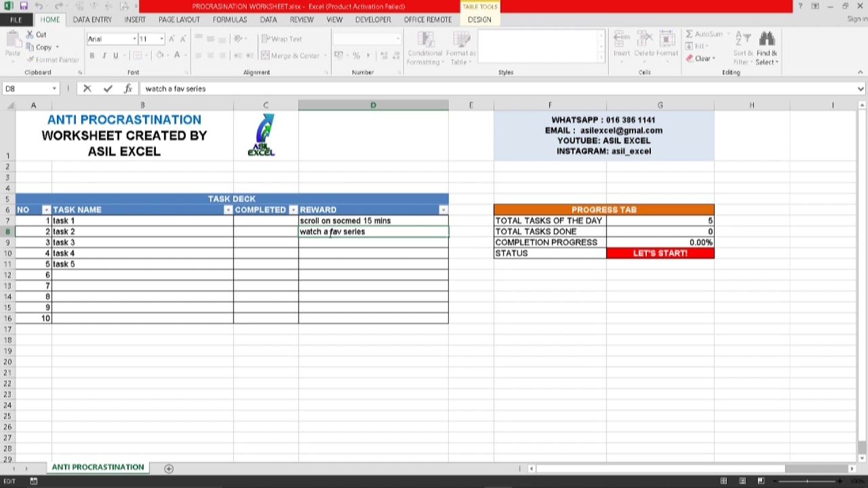
Task: Decrease font size with small A
Action: click(182, 39)
